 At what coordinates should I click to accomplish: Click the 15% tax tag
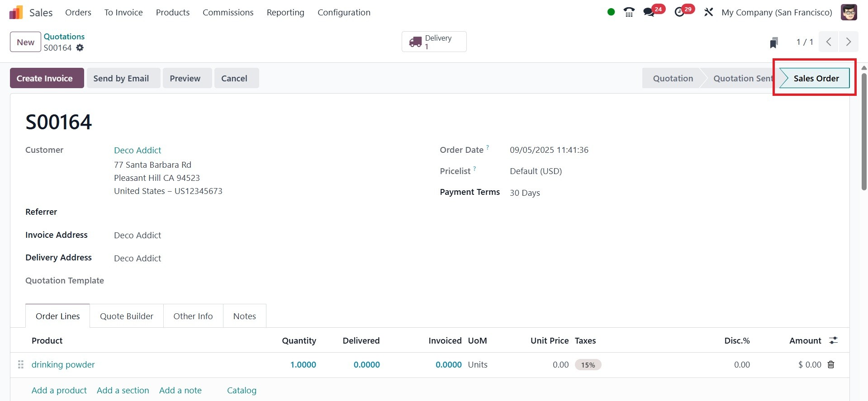point(588,365)
